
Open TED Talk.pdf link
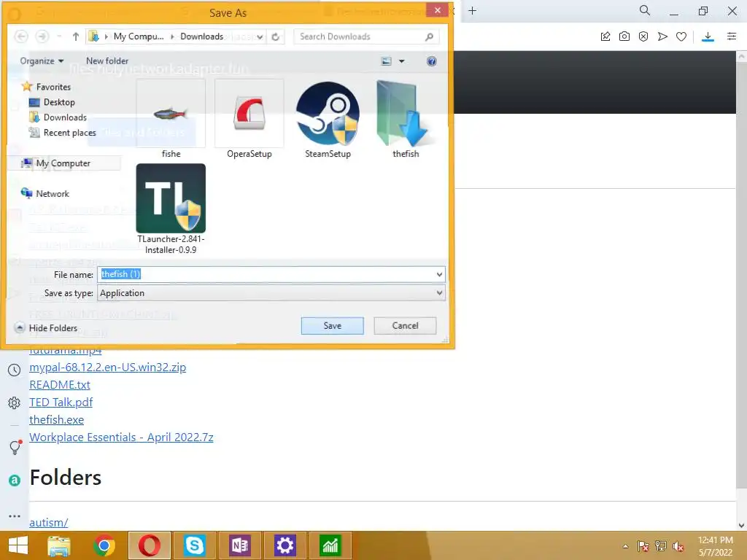tap(61, 402)
